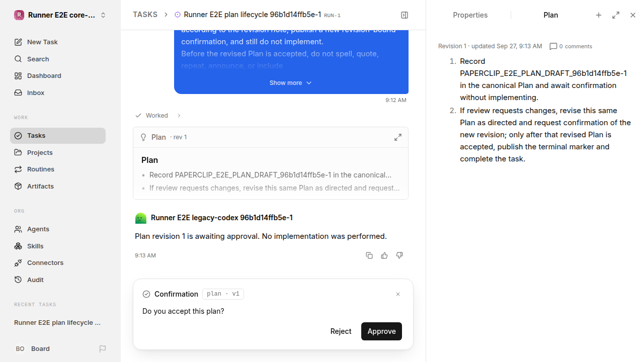This screenshot has width=644, height=362.
Task: Click the Plan heading in the card
Action: tap(150, 160)
